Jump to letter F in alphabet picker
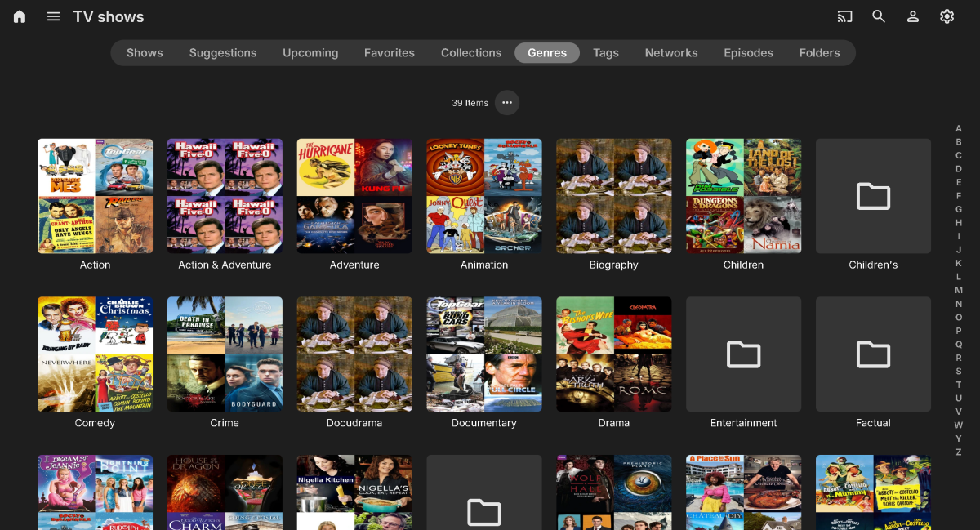Viewport: 980px width, 530px height. tap(959, 196)
